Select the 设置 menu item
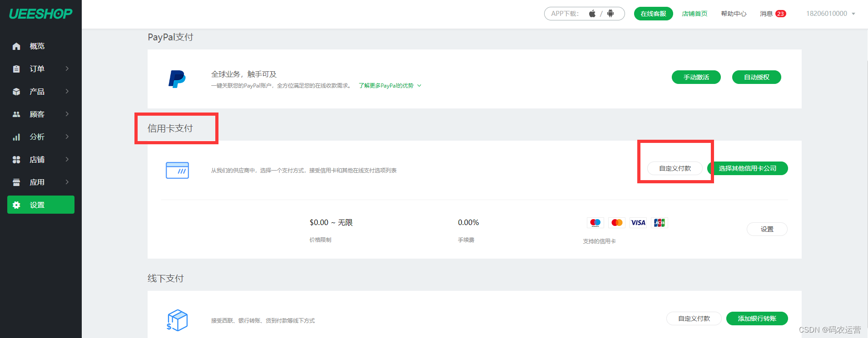Screen dimensions: 868x338 (41, 205)
